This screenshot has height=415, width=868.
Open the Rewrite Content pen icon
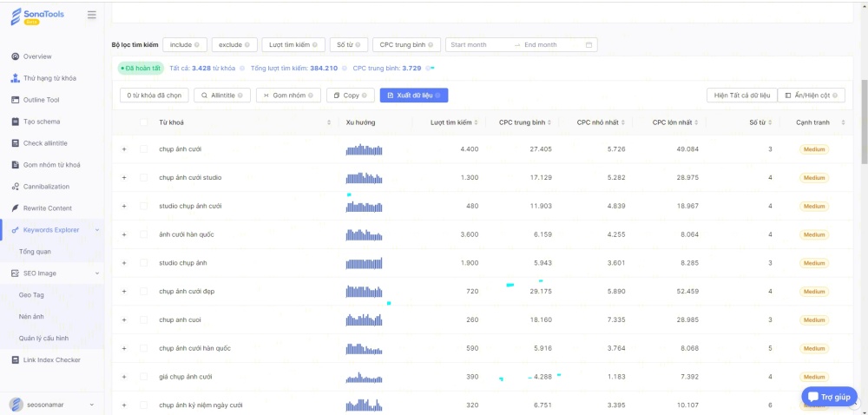click(x=16, y=208)
